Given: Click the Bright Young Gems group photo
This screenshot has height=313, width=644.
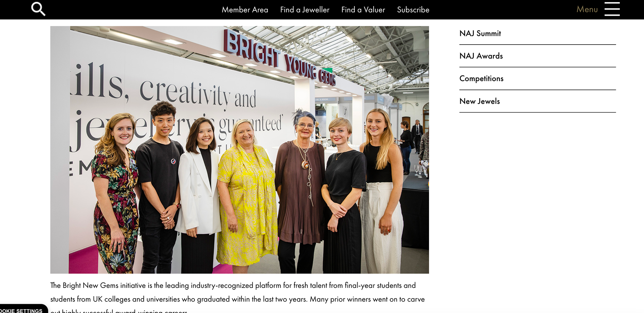Looking at the screenshot, I should [x=239, y=150].
